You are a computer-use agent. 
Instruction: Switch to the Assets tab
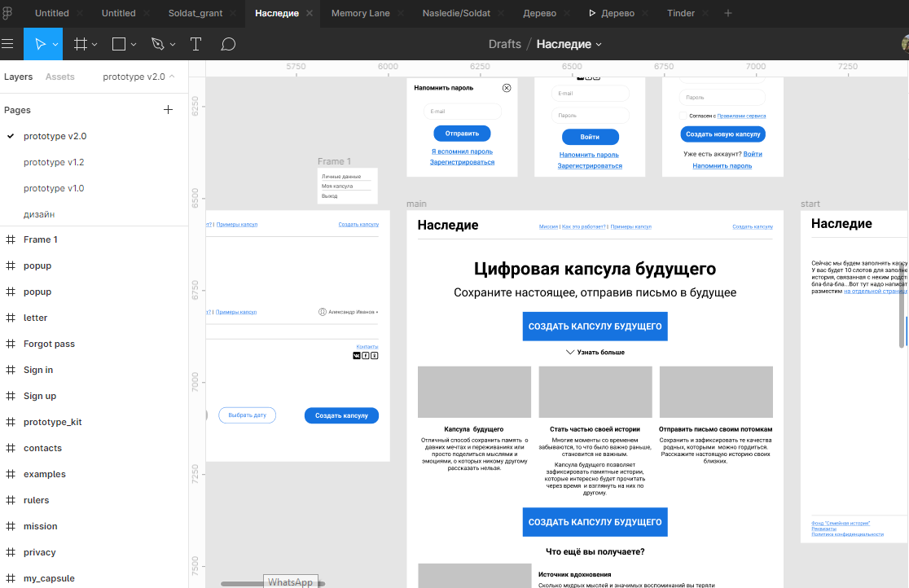59,77
